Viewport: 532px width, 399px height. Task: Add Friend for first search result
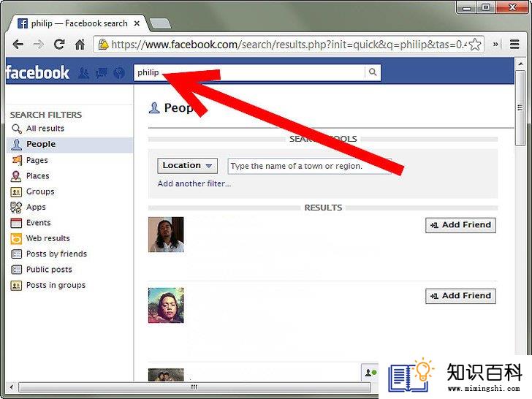pyautogui.click(x=460, y=225)
